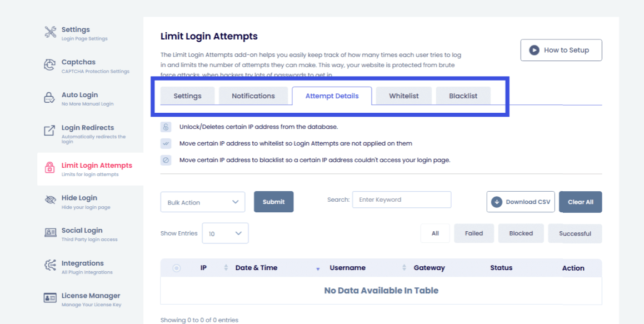Image resolution: width=644 pixels, height=324 pixels.
Task: Open the Notifications tab
Action: [x=253, y=96]
